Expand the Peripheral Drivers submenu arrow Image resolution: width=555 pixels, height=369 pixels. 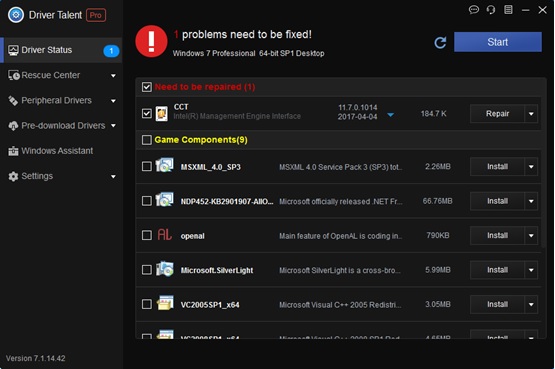(113, 101)
